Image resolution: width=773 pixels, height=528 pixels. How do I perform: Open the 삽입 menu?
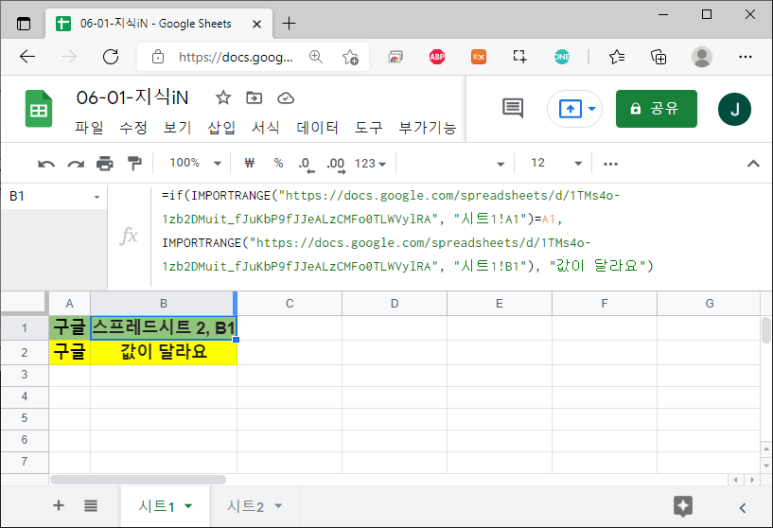[x=221, y=128]
